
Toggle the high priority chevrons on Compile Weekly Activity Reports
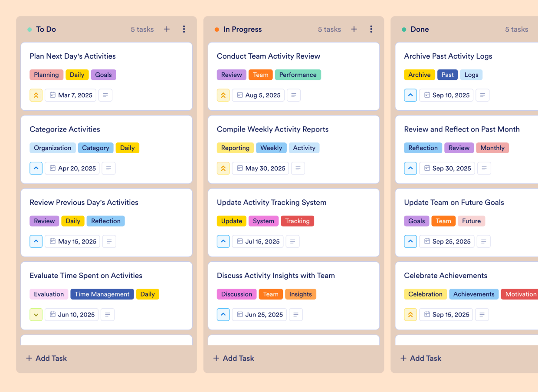coord(223,168)
